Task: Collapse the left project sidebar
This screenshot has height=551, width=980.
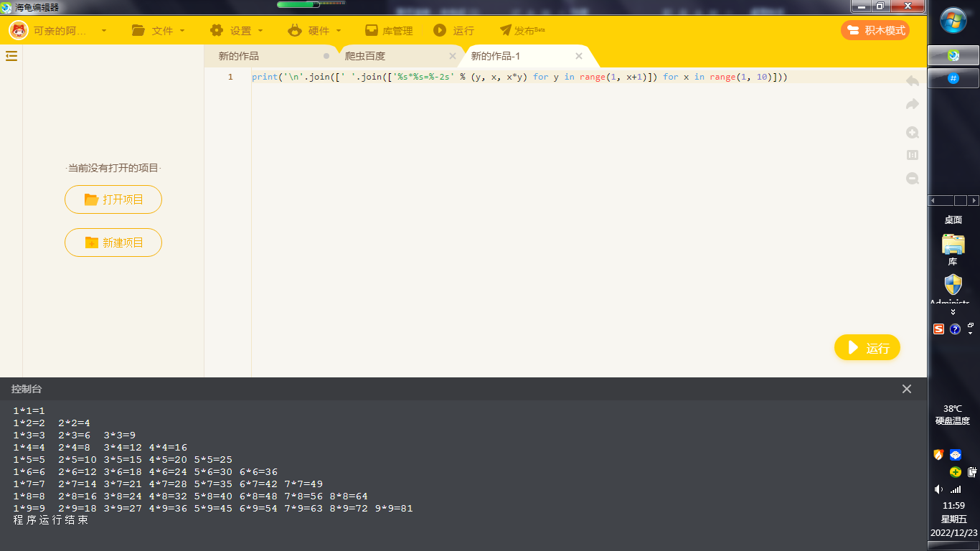Action: pyautogui.click(x=11, y=56)
